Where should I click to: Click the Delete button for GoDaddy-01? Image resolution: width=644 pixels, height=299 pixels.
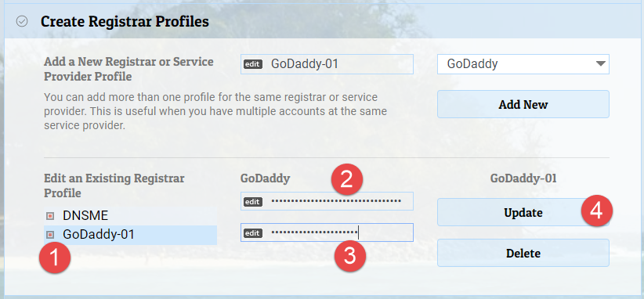(x=523, y=253)
